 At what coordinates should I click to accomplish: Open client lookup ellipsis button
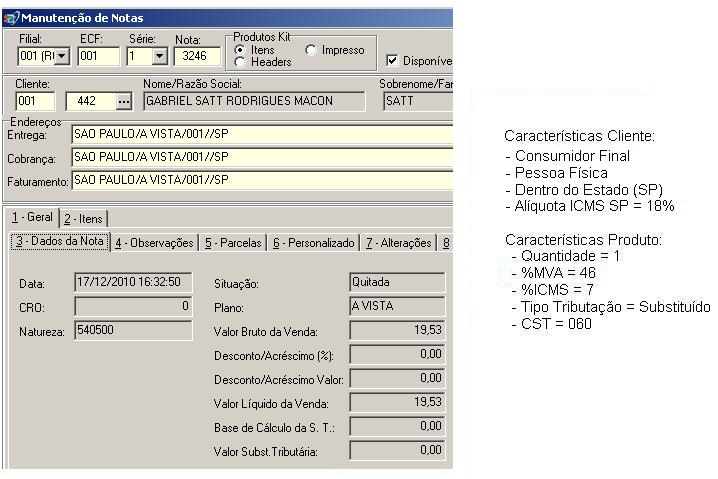point(124,101)
